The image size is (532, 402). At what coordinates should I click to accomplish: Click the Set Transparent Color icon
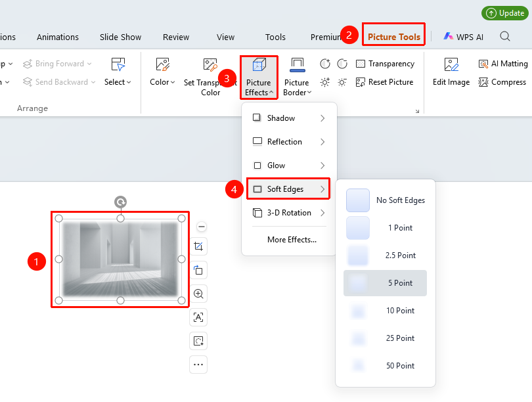tap(210, 64)
